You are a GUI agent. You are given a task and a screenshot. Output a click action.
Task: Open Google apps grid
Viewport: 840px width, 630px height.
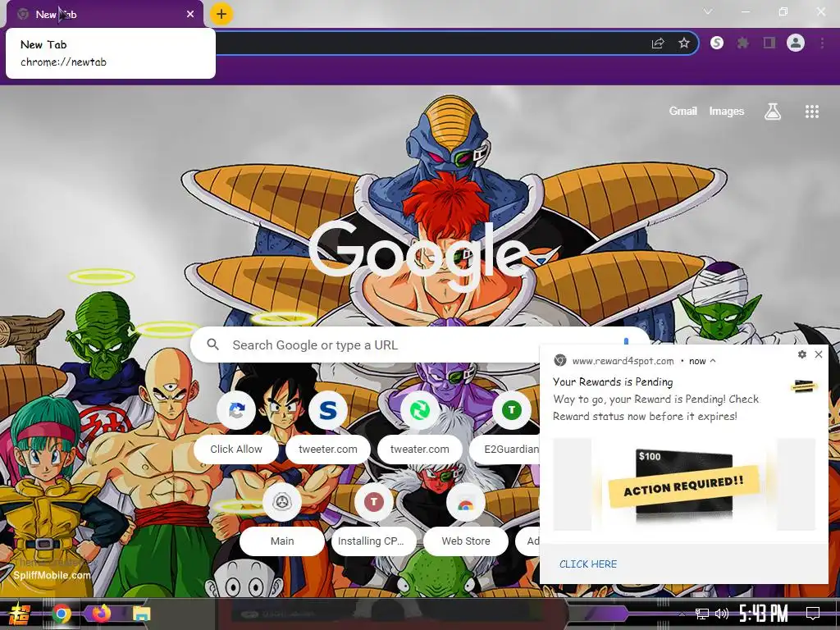(x=812, y=112)
